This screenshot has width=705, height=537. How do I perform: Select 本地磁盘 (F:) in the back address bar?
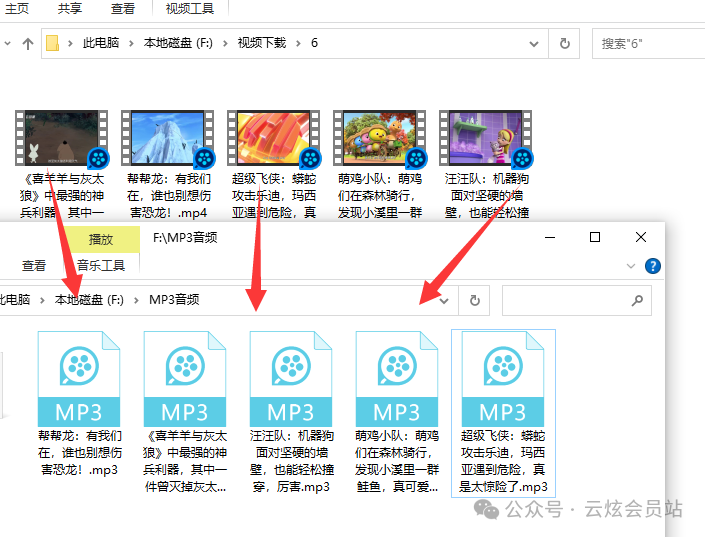178,43
